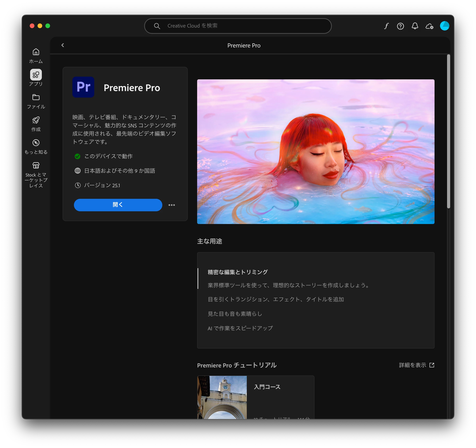Image resolution: width=476 pixels, height=448 pixels.
Task: Select 目を引くトランジション use case item
Action: pyautogui.click(x=276, y=299)
